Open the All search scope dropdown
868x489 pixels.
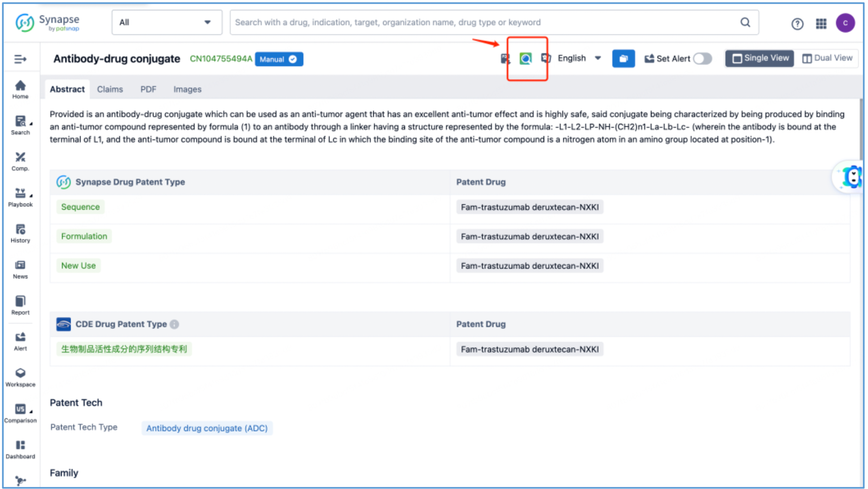(x=167, y=22)
